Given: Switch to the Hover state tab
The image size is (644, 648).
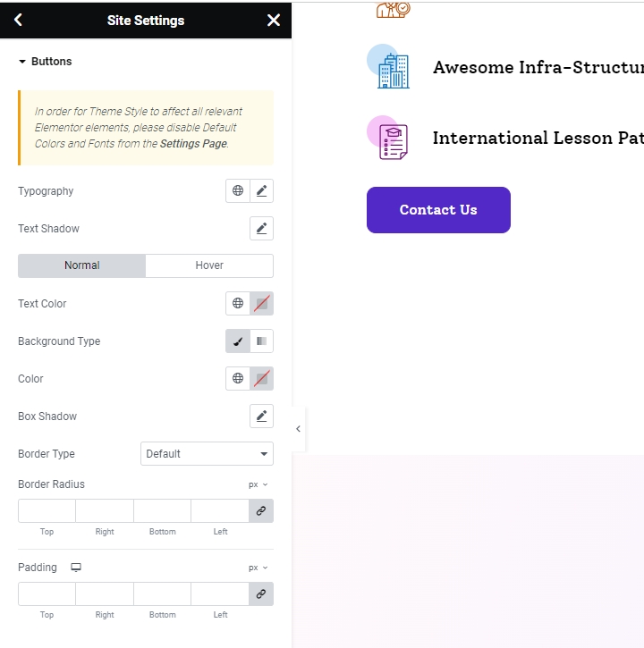Looking at the screenshot, I should point(209,265).
